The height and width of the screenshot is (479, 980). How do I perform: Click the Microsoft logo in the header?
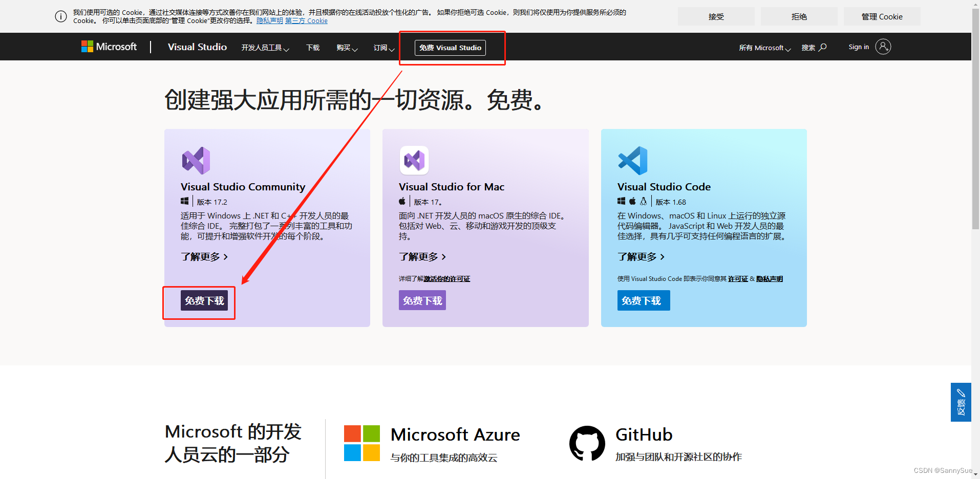pos(109,47)
